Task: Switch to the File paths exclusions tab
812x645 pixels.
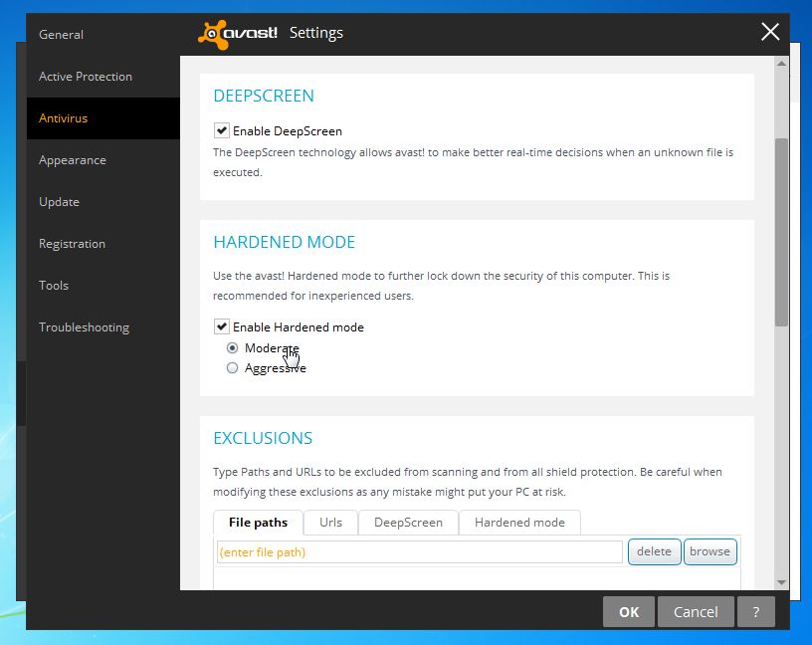Action: click(x=258, y=523)
